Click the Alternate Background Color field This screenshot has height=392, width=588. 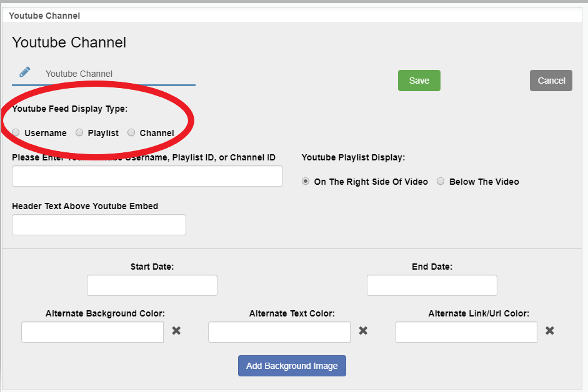[x=92, y=332]
